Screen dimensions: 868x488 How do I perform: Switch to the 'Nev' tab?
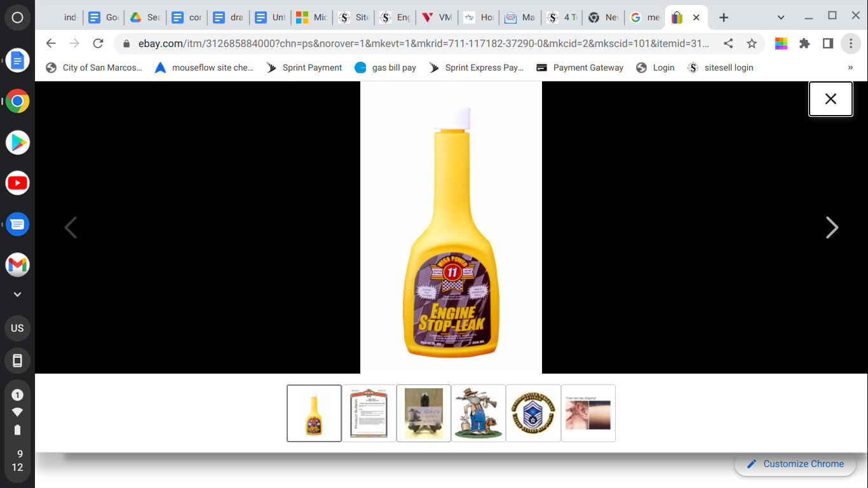[604, 18]
